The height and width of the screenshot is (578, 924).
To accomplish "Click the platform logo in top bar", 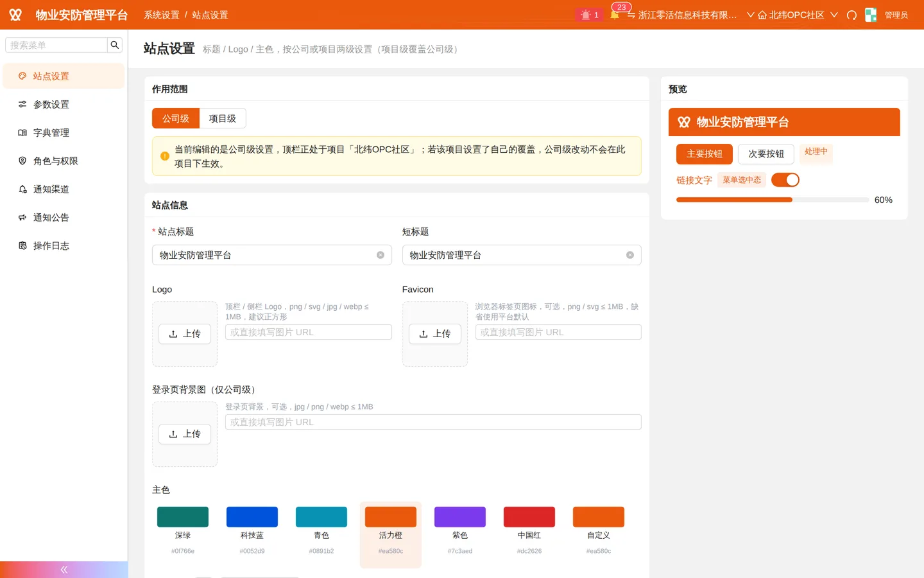I will coord(15,15).
